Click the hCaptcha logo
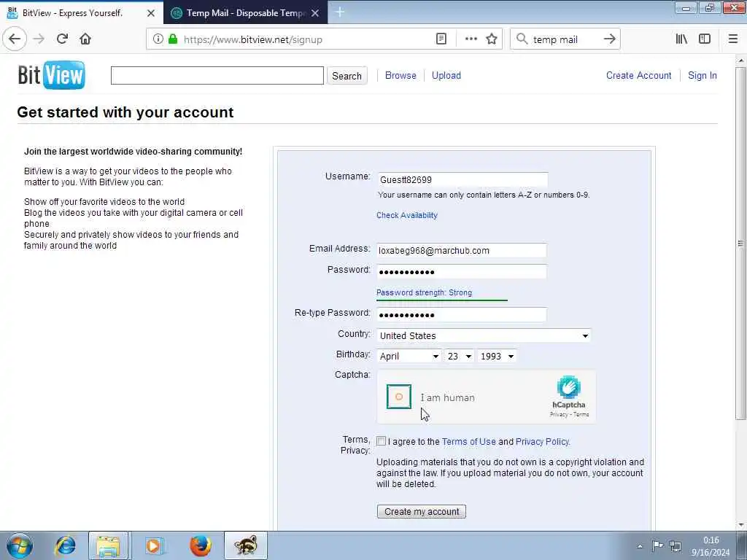This screenshot has height=560, width=747. click(x=569, y=386)
